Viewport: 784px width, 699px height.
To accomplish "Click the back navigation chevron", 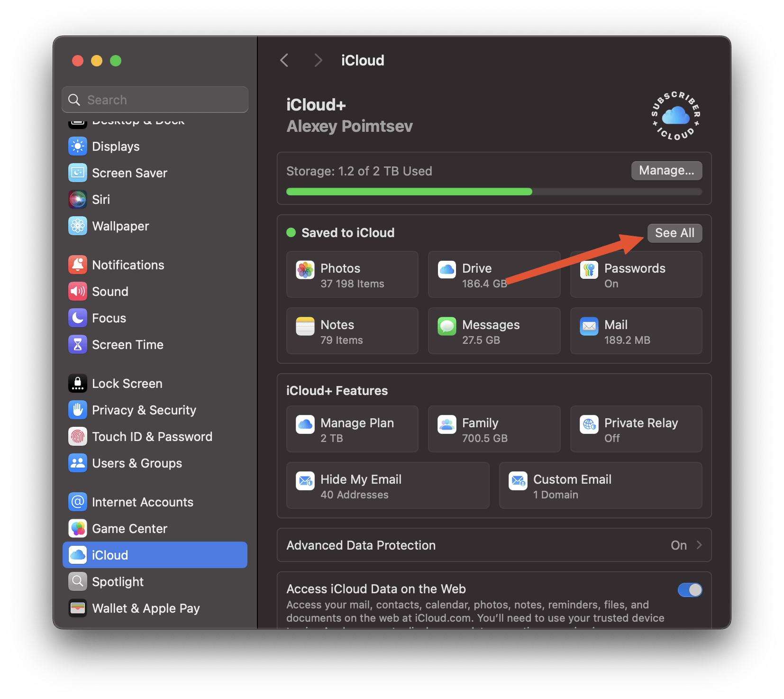I will coord(283,60).
